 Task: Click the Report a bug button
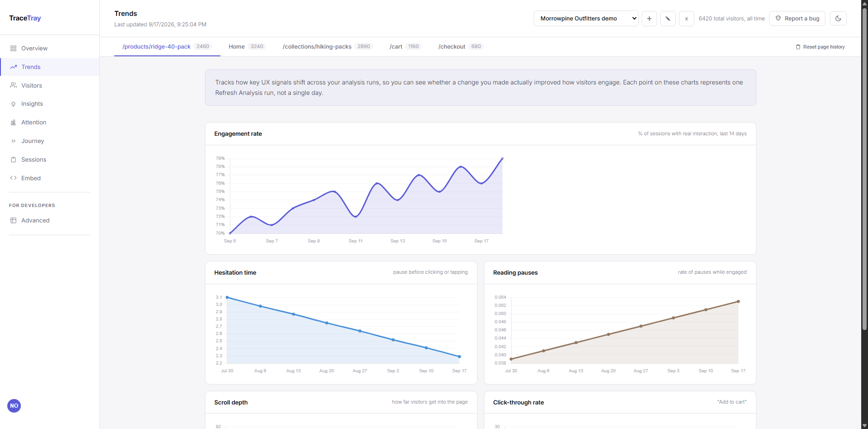pyautogui.click(x=797, y=19)
